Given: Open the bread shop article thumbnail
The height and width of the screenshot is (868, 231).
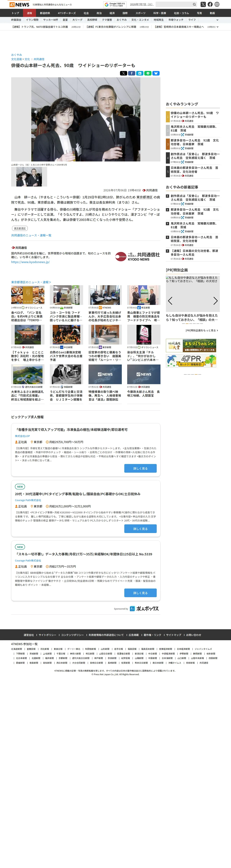Looking at the screenshot, I should [28, 295].
